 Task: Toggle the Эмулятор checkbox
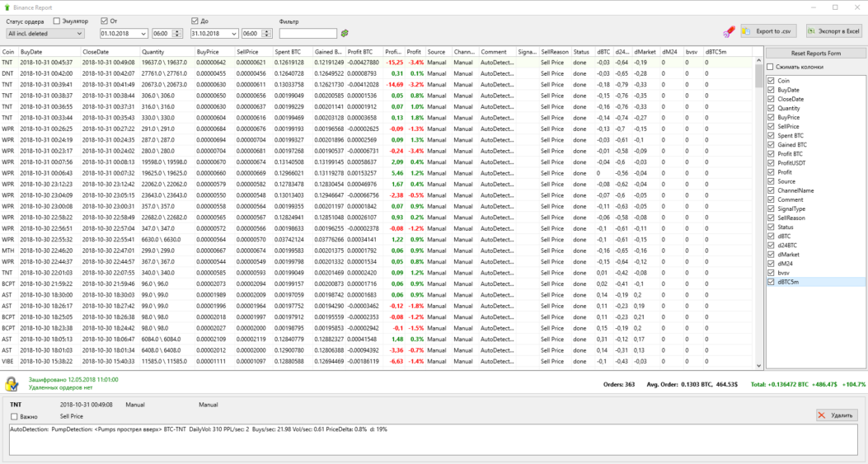(56, 21)
